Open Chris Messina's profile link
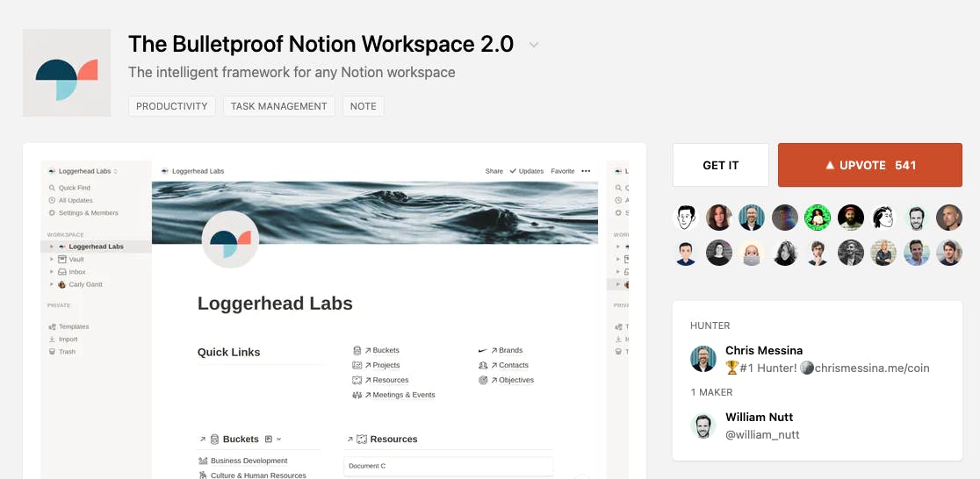980x479 pixels. click(764, 350)
